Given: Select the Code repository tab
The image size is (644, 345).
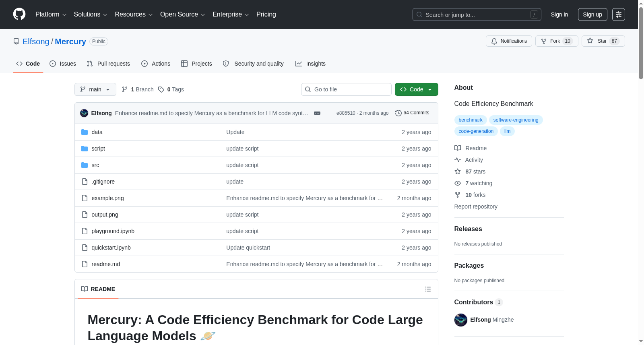Looking at the screenshot, I should point(28,64).
